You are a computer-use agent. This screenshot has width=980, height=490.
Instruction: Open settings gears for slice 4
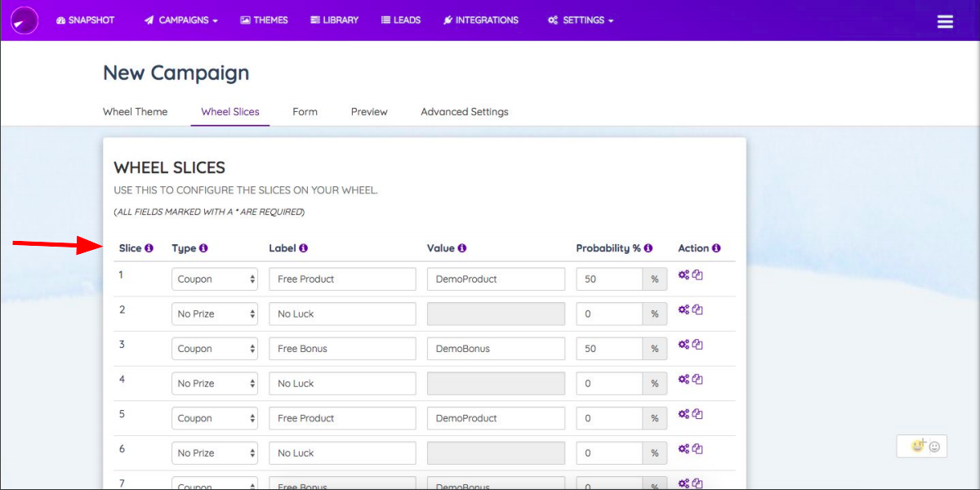[684, 380]
